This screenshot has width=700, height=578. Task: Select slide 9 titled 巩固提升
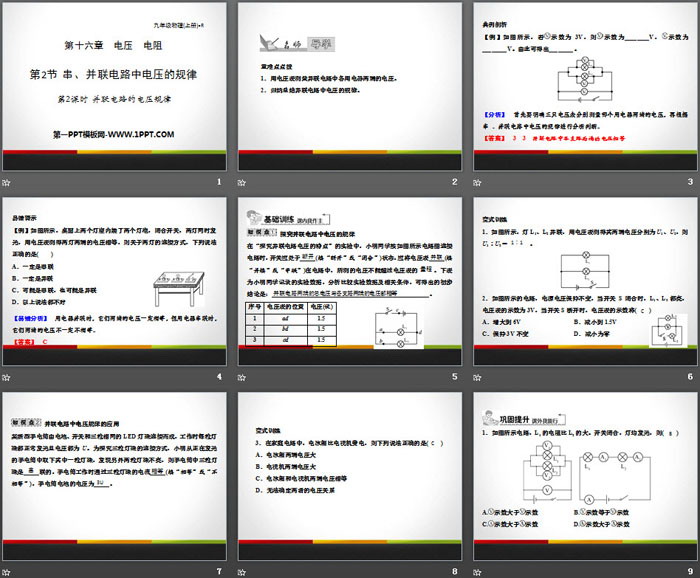[x=585, y=476]
